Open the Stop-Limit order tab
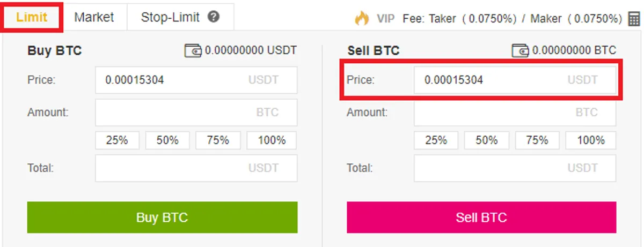 click(x=180, y=17)
